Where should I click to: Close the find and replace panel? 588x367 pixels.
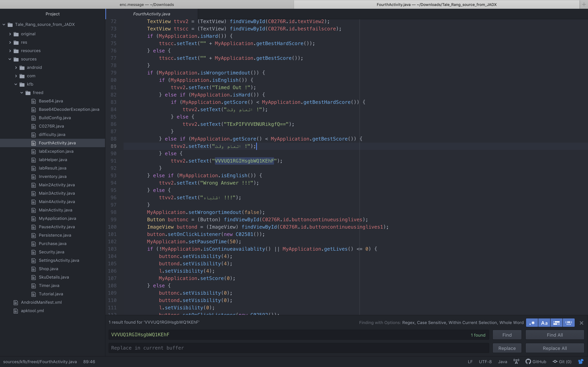coord(582,323)
